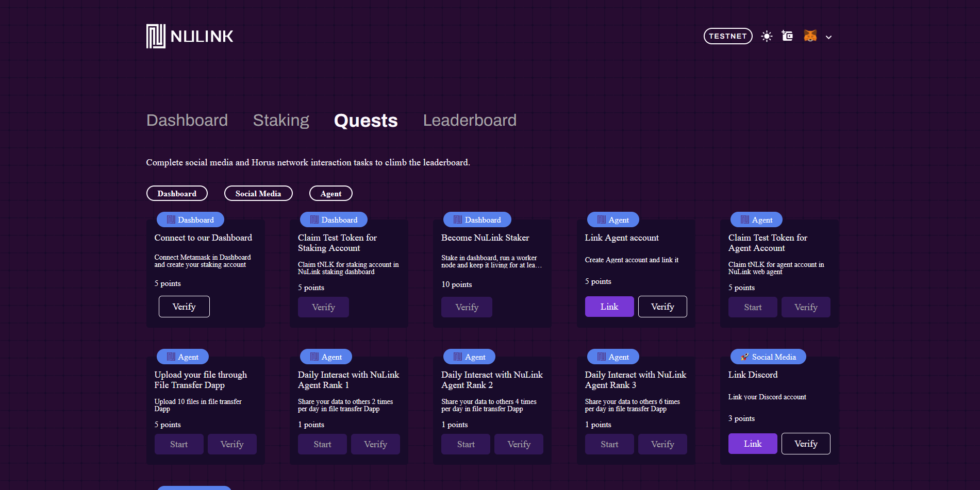Verify the Link Discord quest
The width and height of the screenshot is (980, 490).
click(805, 444)
